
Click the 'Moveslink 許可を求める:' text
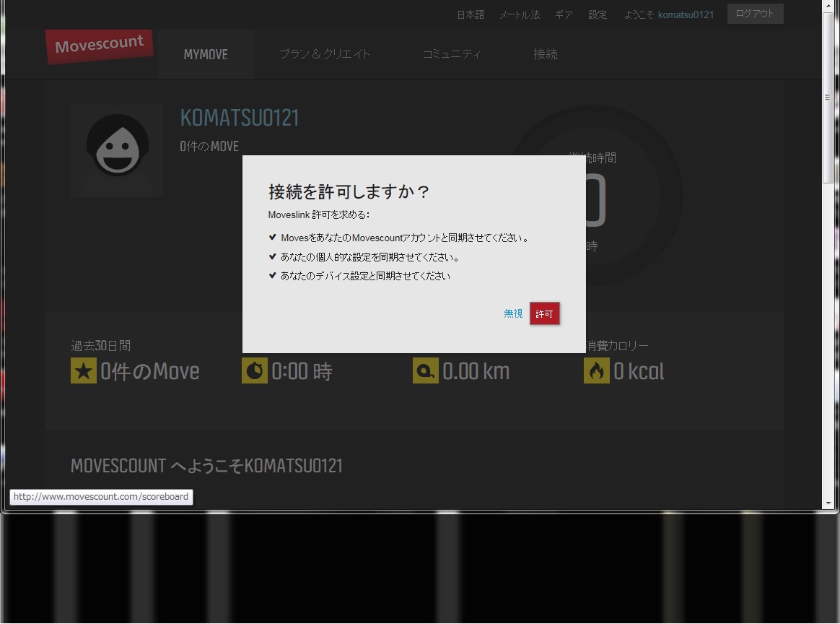(x=319, y=215)
